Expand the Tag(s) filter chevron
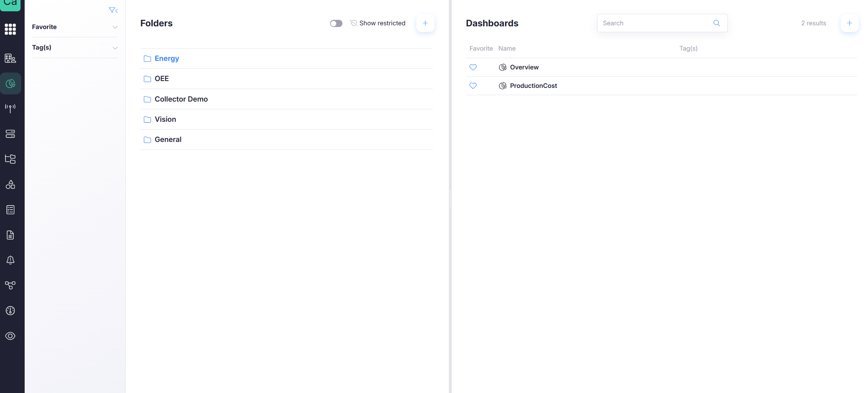 point(115,48)
